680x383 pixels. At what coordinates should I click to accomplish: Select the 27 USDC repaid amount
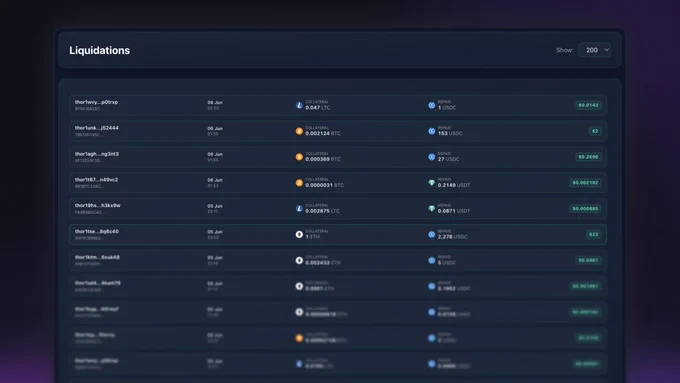coord(448,159)
